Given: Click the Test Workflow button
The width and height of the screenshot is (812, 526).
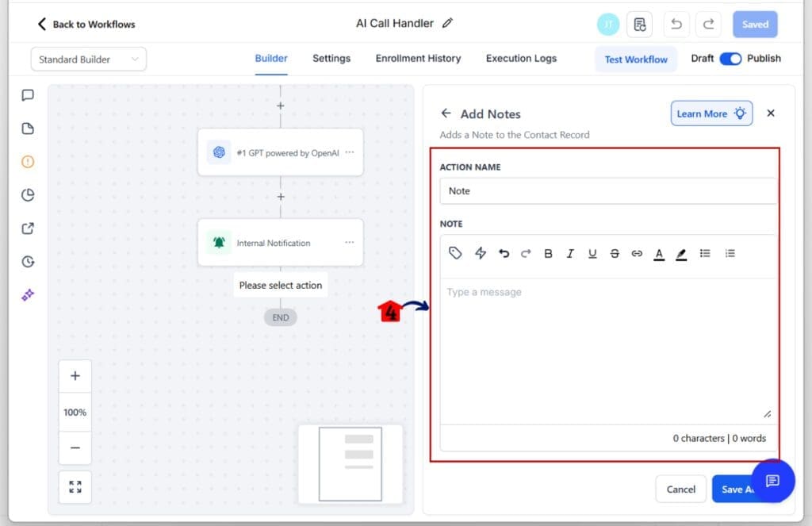Looking at the screenshot, I should (636, 60).
